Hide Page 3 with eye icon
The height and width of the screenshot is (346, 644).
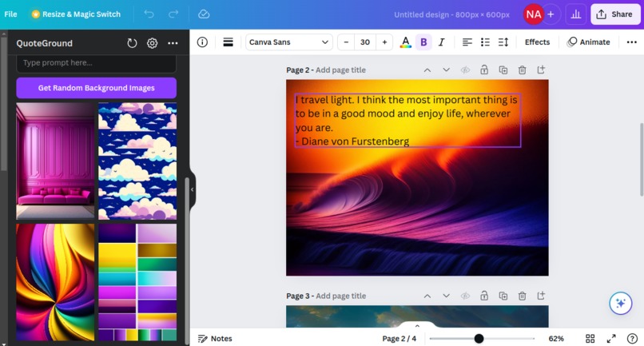coord(465,296)
